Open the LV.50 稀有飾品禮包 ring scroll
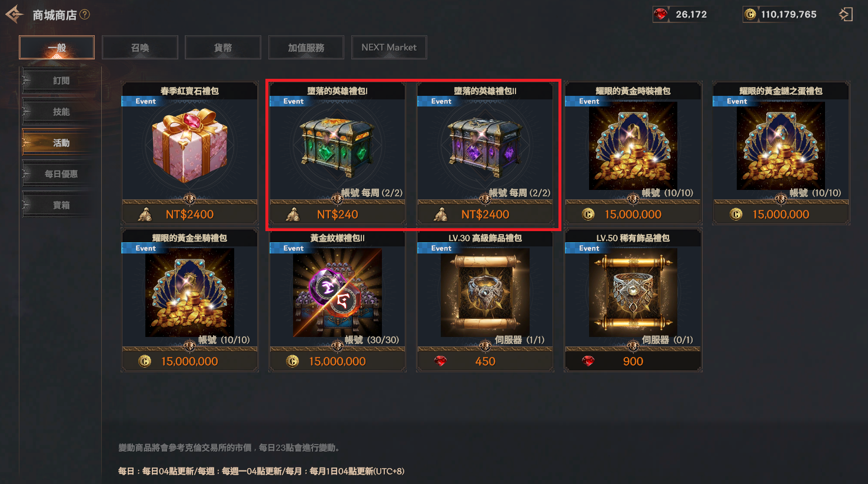Image resolution: width=868 pixels, height=484 pixels. click(633, 292)
